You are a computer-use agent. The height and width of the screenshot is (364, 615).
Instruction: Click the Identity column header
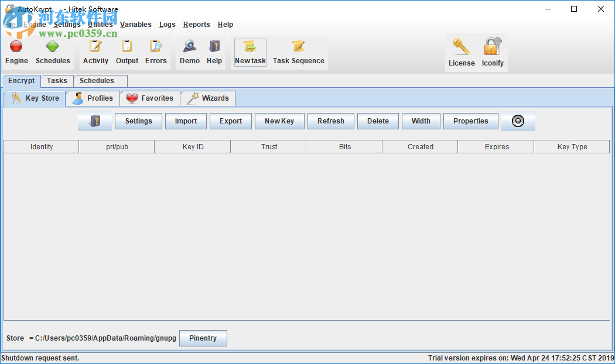click(x=41, y=146)
